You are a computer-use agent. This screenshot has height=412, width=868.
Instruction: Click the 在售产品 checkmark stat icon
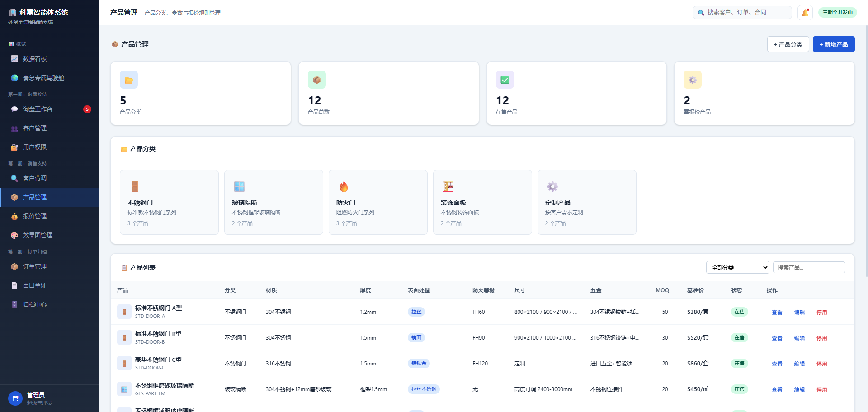(x=505, y=80)
